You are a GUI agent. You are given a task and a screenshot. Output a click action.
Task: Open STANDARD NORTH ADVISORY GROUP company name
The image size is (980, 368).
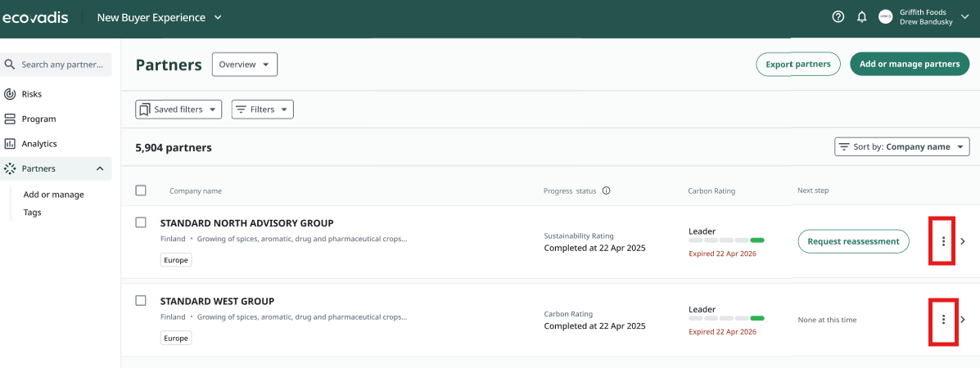point(247,223)
